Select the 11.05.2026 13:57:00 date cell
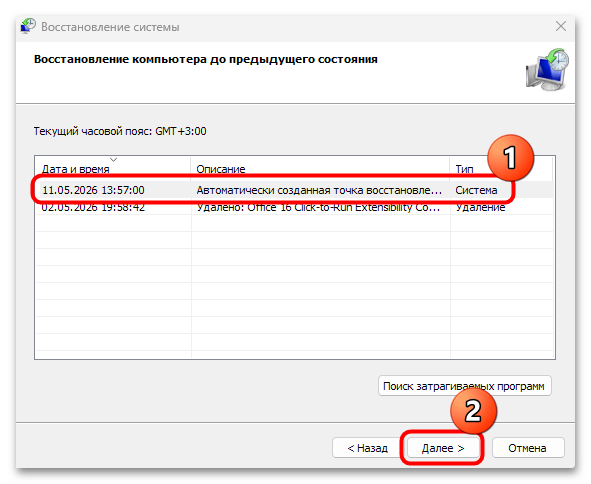This screenshot has width=591, height=484. tap(93, 190)
